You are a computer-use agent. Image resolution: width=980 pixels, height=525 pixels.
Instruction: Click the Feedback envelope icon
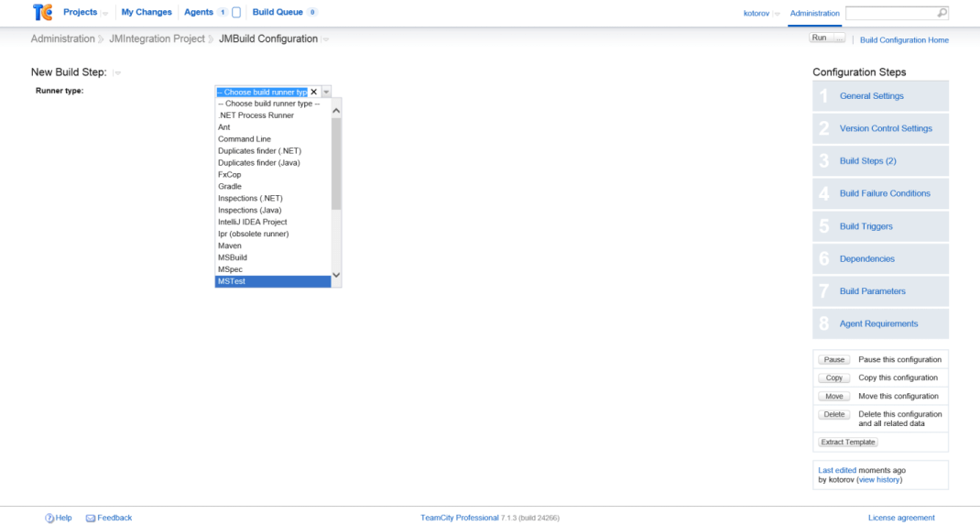pos(91,518)
